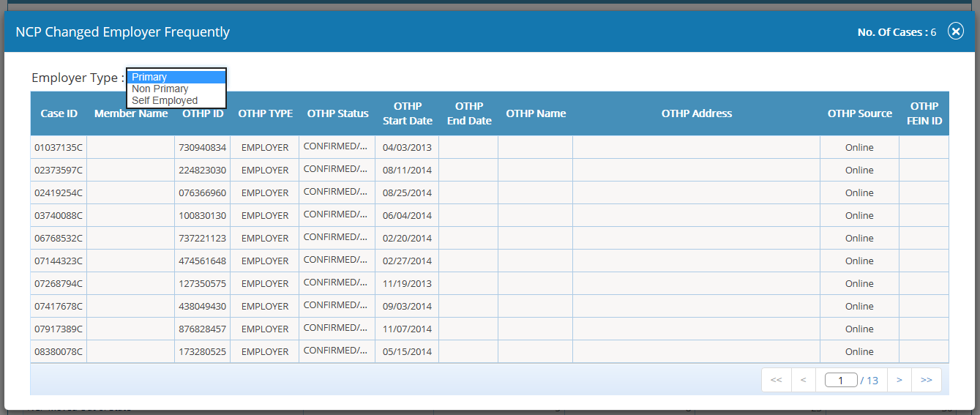Viewport: 980px width, 415px height.
Task: Sort by Member Name column header
Action: click(x=131, y=113)
